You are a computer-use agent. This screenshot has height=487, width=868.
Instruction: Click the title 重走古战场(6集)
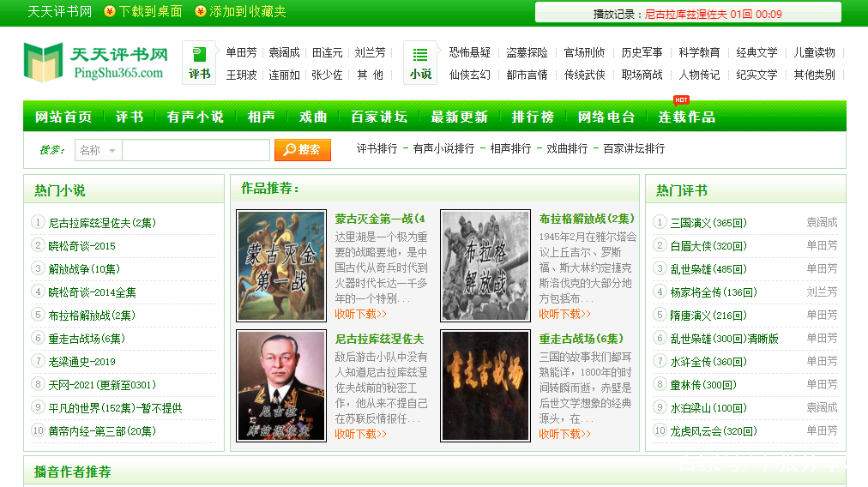(582, 339)
